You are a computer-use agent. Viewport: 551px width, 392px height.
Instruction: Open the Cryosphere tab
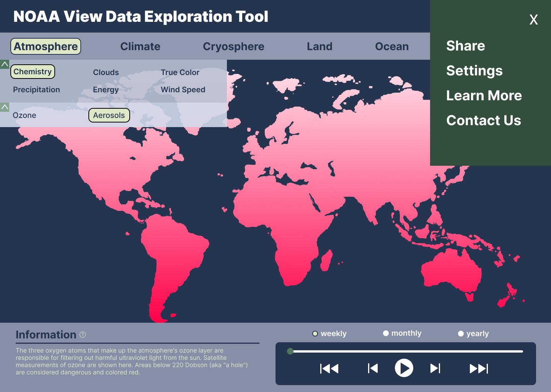pos(233,46)
